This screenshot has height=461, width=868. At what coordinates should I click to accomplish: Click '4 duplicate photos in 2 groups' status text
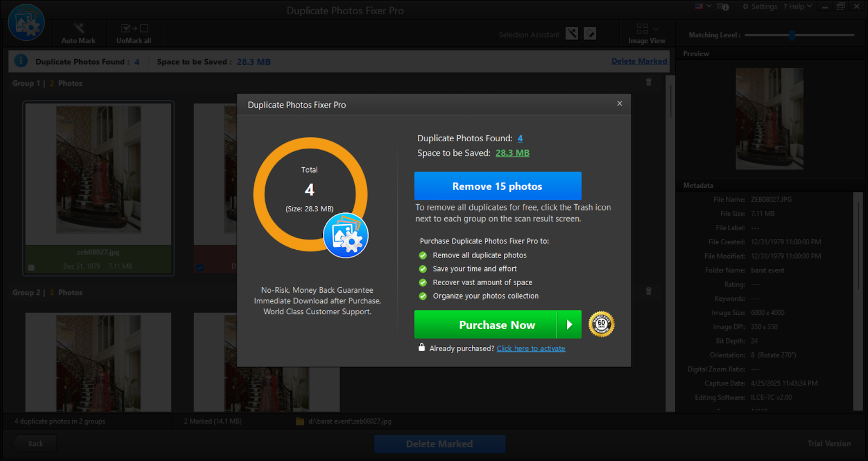coord(60,421)
